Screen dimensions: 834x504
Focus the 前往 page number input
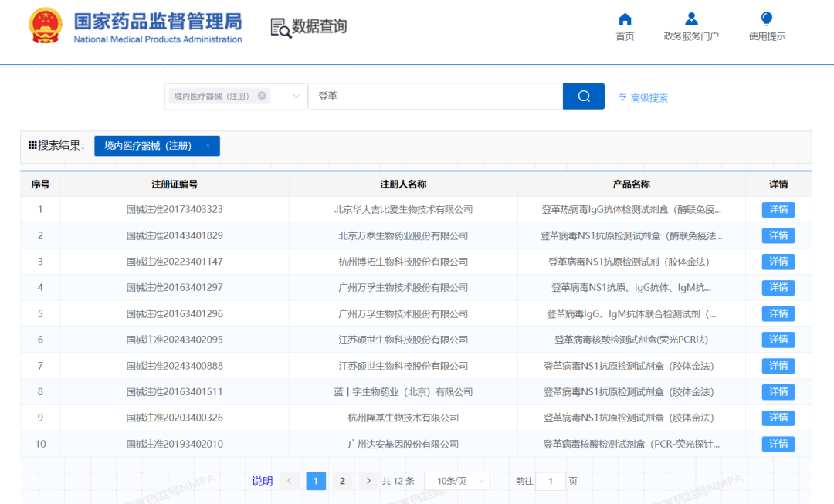pos(550,481)
